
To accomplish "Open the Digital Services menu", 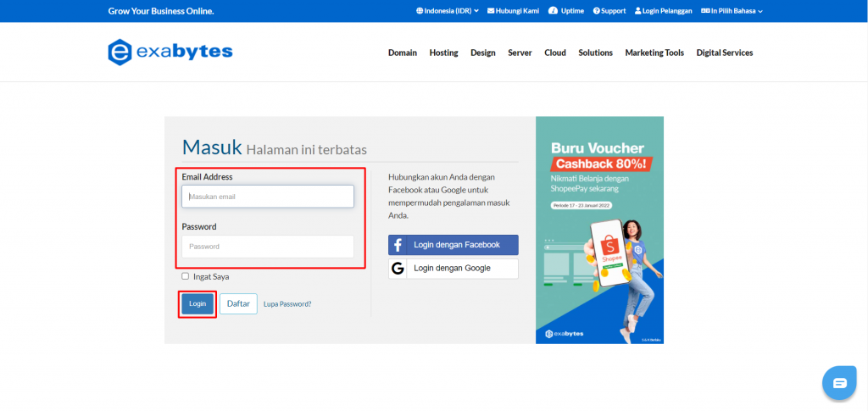I will tap(725, 53).
